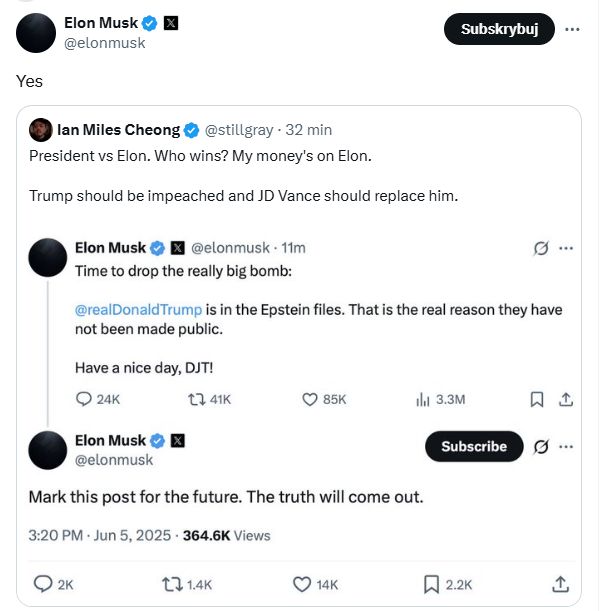
Task: Like the post with 85K likes
Action: [310, 399]
